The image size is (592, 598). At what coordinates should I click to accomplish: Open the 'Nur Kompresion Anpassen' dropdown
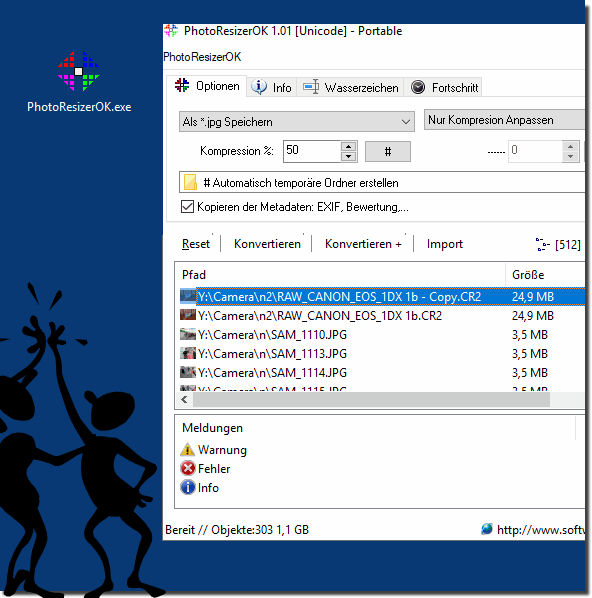(x=504, y=120)
